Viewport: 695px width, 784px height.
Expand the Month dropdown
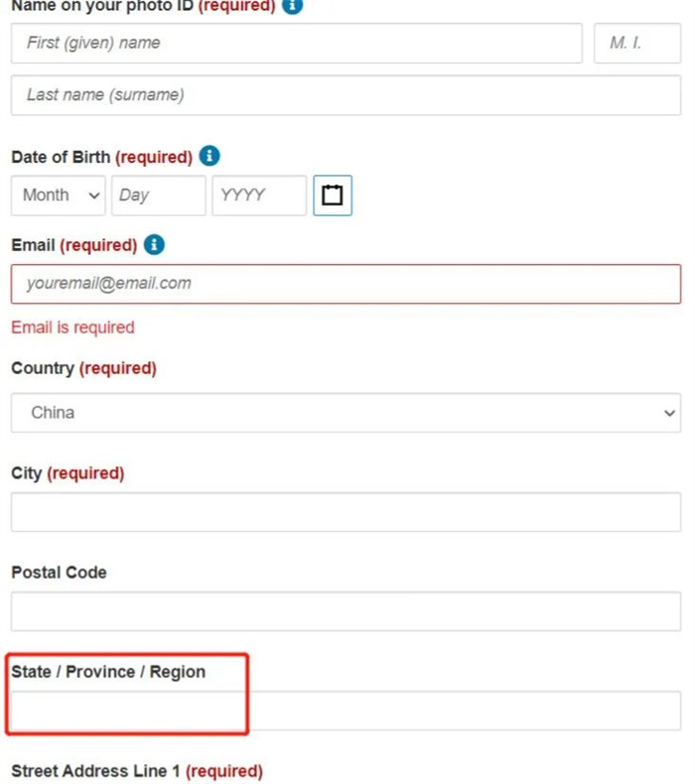pyautogui.click(x=58, y=195)
